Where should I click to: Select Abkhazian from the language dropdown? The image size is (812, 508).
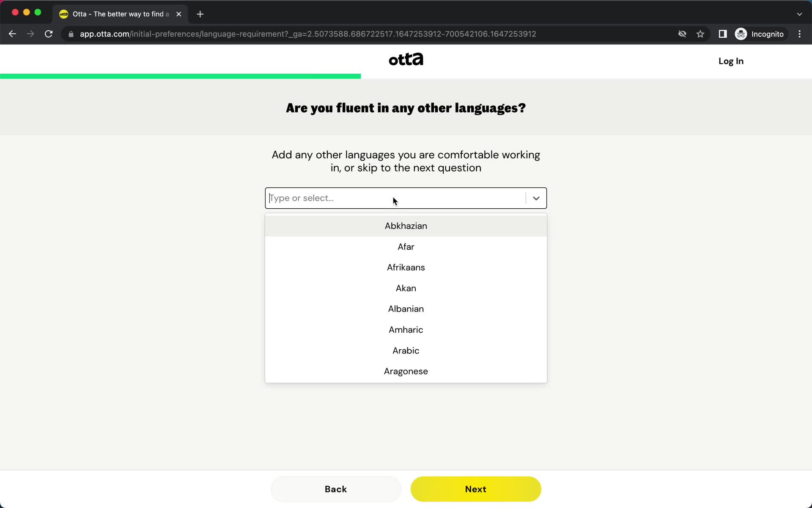(406, 226)
